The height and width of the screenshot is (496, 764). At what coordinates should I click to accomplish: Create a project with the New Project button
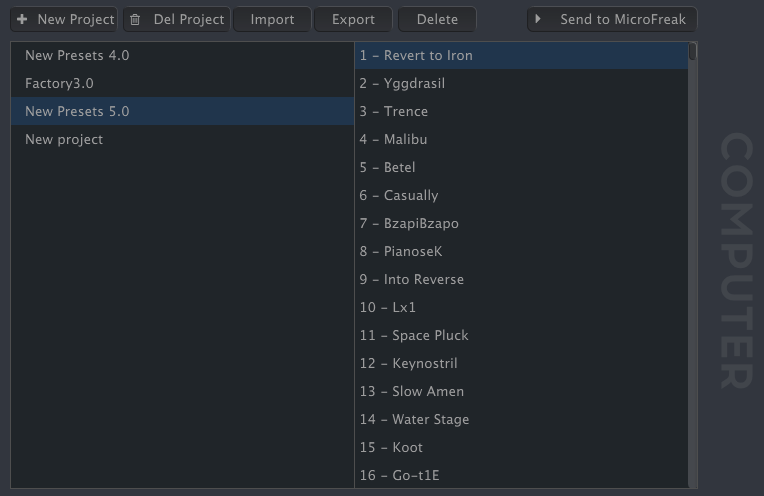(x=64, y=19)
